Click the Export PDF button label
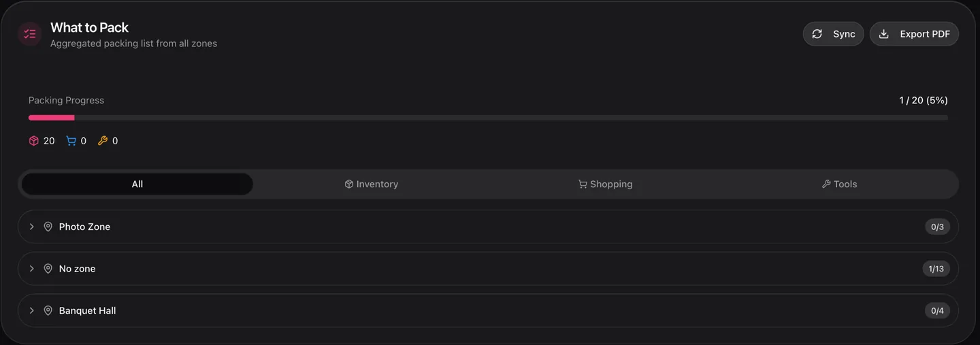This screenshot has height=345, width=980. [925, 34]
